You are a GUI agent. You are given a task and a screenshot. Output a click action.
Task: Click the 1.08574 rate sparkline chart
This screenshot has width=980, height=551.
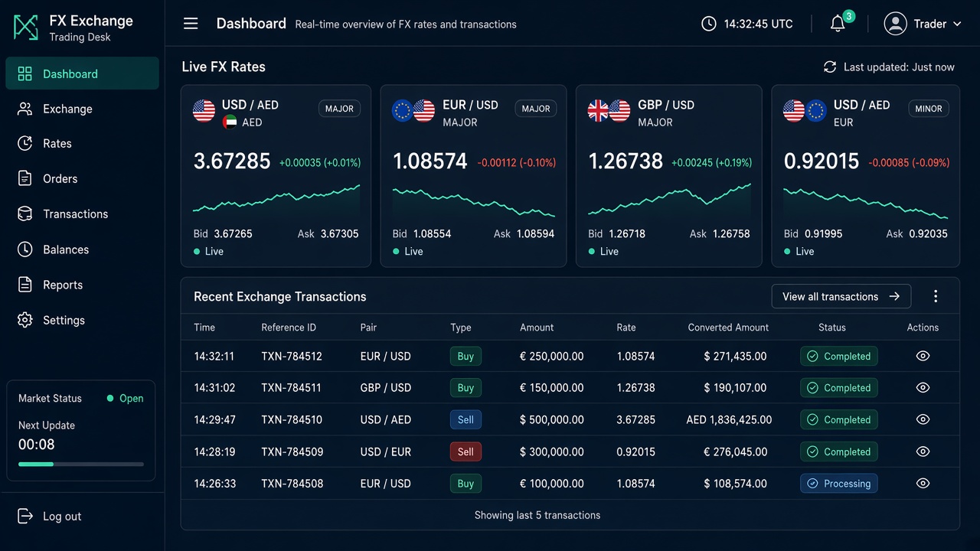(x=474, y=201)
